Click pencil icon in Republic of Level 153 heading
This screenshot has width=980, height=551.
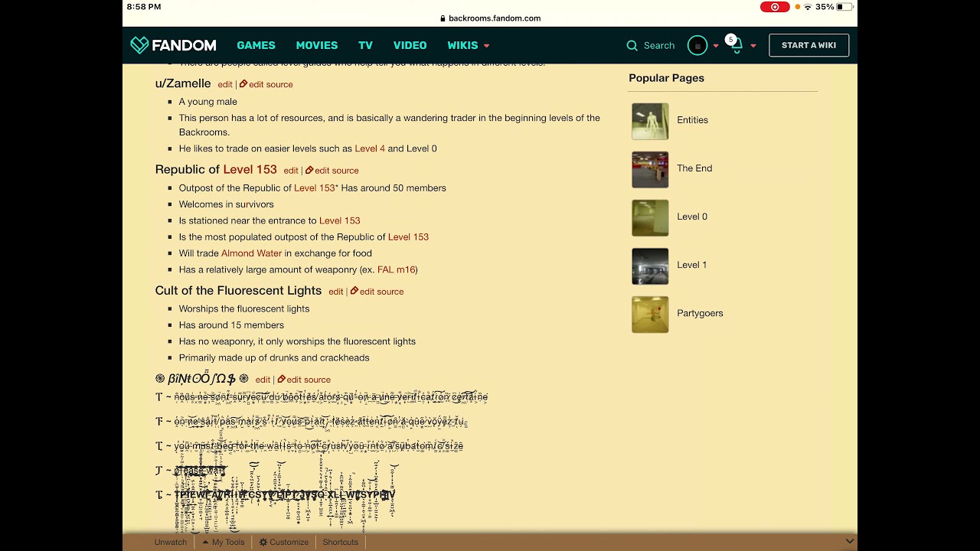pos(309,170)
